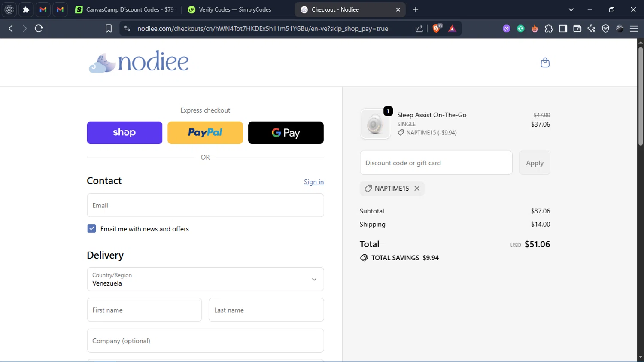
Task: Open the Extensions puzzle icon in toolbar
Action: point(549,28)
